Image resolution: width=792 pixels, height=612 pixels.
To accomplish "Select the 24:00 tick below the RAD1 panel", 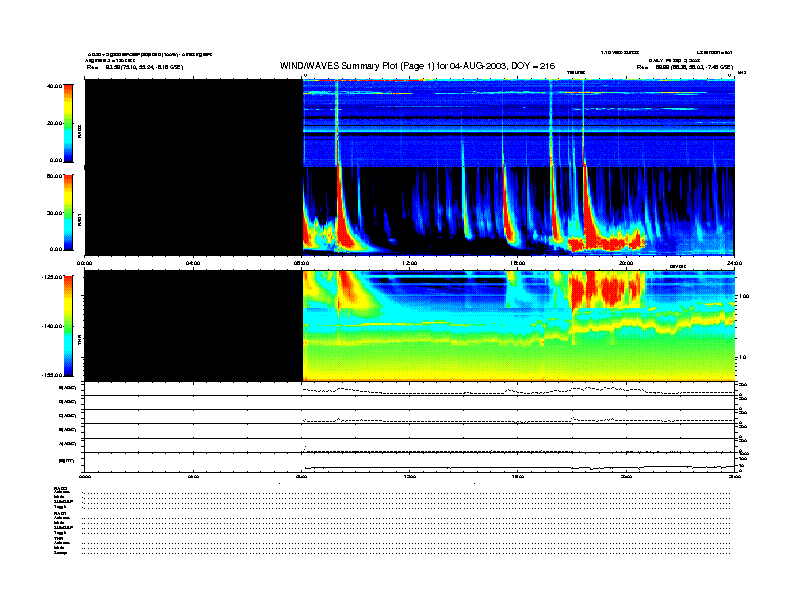I will coord(733,262).
